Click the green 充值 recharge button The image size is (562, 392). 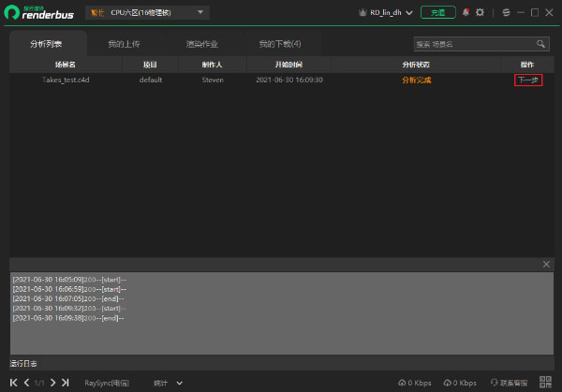tap(436, 12)
